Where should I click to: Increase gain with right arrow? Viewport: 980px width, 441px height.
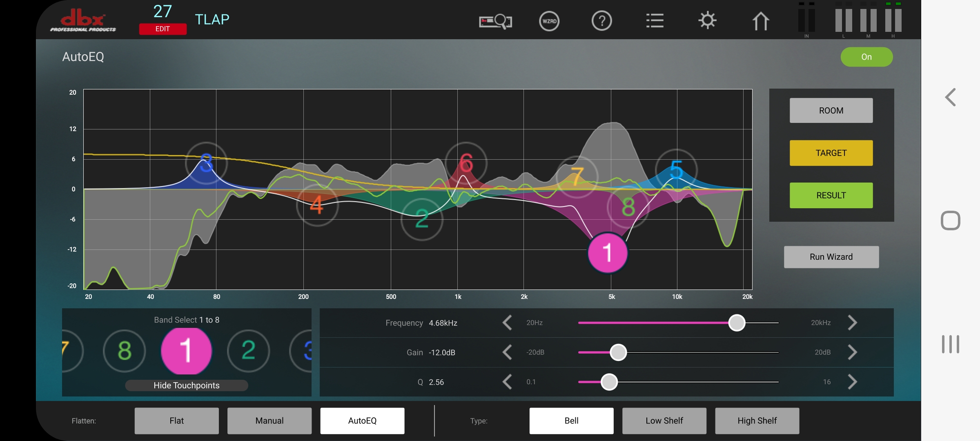[x=852, y=352]
